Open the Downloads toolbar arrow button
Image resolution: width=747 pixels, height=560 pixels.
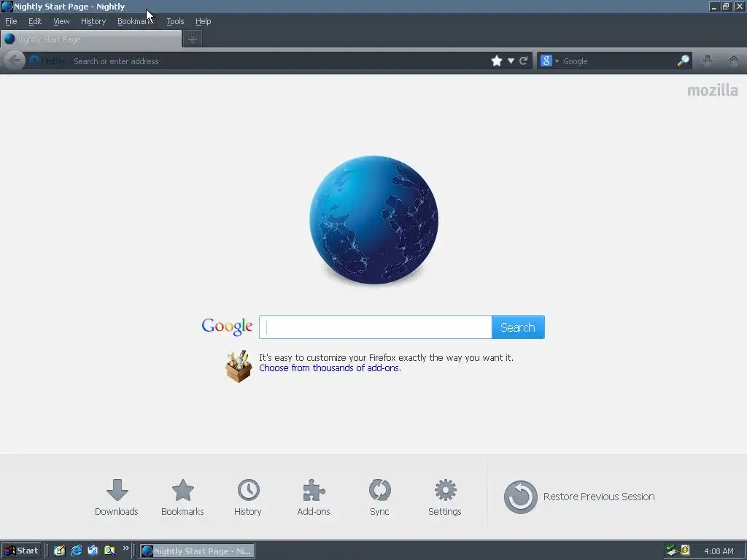coord(708,61)
